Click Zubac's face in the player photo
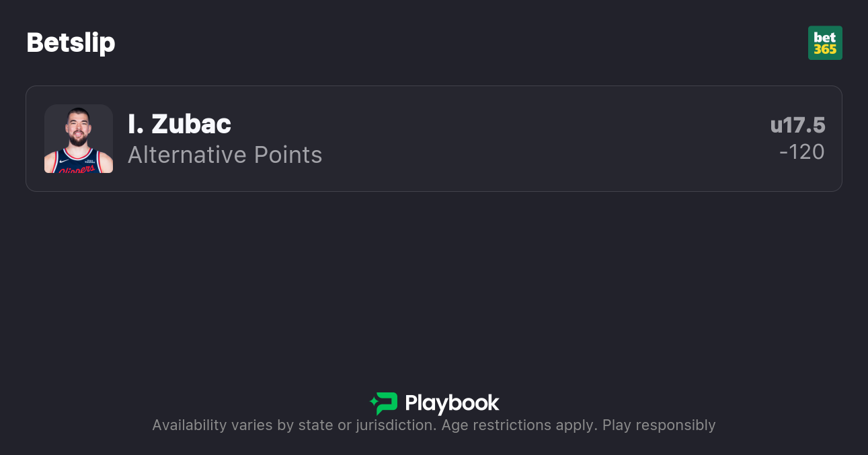Image resolution: width=868 pixels, height=455 pixels. click(x=79, y=128)
